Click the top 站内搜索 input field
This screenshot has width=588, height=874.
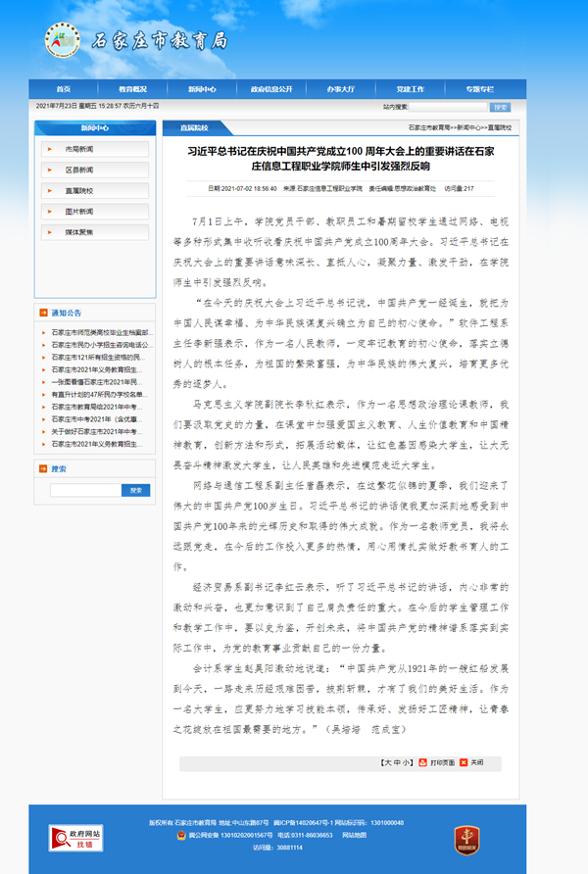pos(447,107)
